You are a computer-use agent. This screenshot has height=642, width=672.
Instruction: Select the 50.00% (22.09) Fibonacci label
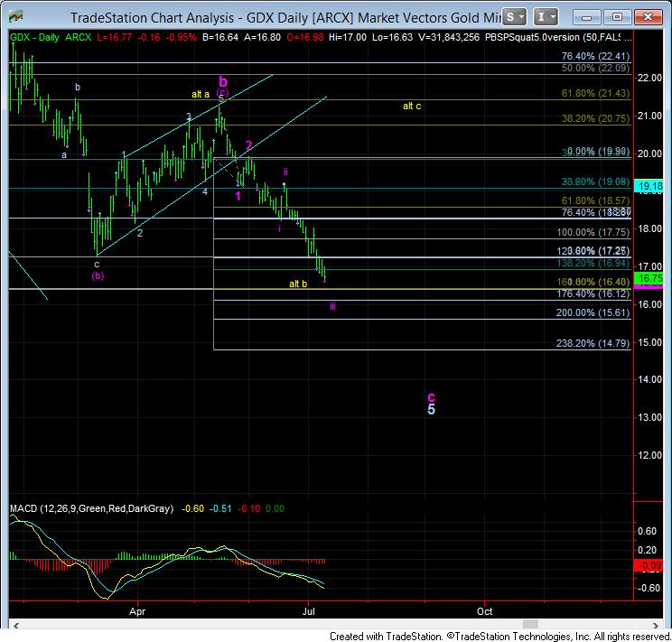595,68
